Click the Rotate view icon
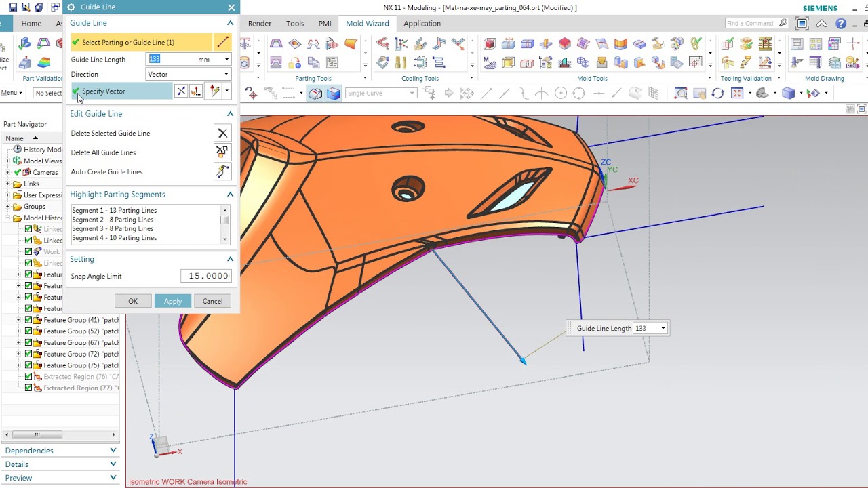 pos(717,93)
